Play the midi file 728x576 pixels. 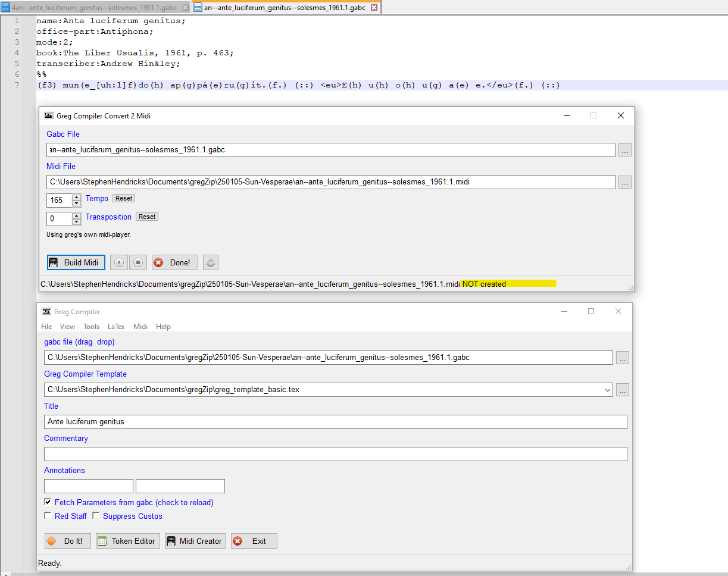pos(119,262)
